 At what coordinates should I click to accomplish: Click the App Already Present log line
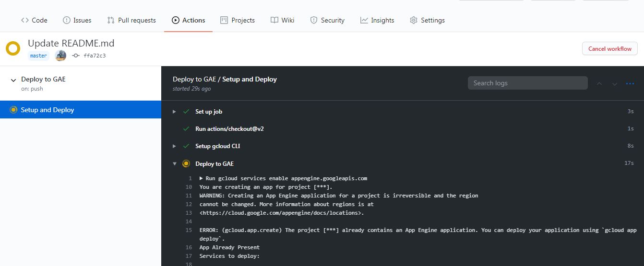[229, 247]
